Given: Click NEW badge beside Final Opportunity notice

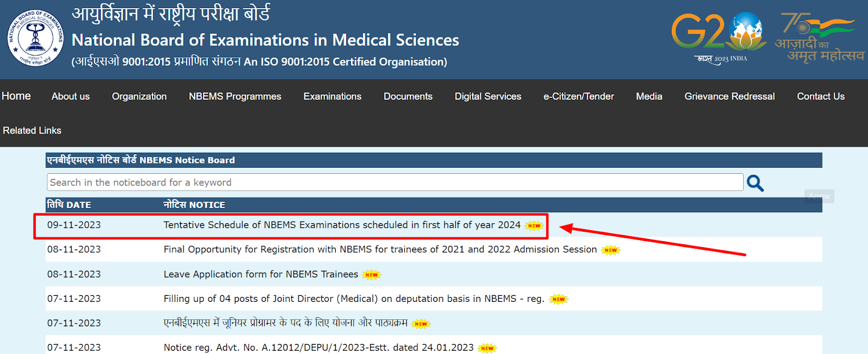Looking at the screenshot, I should coord(611,250).
